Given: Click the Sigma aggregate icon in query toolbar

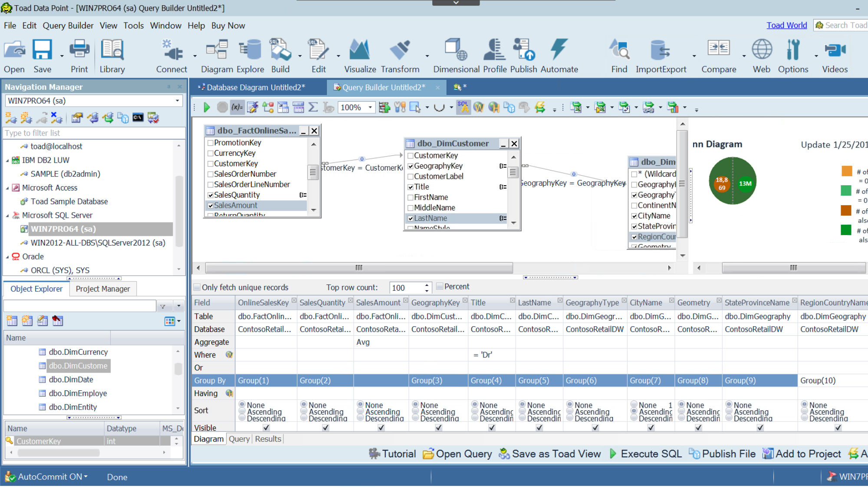Looking at the screenshot, I should (x=313, y=107).
